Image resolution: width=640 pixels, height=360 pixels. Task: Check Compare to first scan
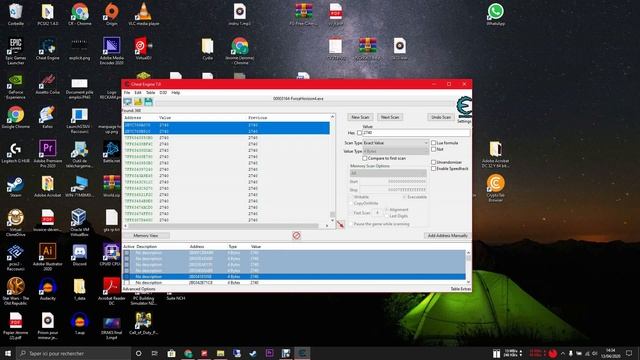365,158
